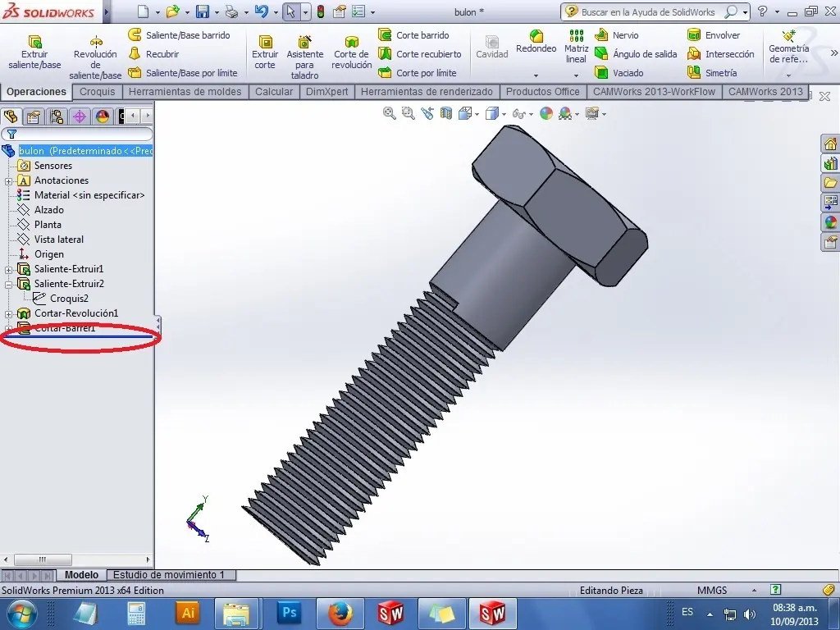Click Ángulo de salida tool
Image resolution: width=840 pixels, height=630 pixels.
(x=636, y=53)
